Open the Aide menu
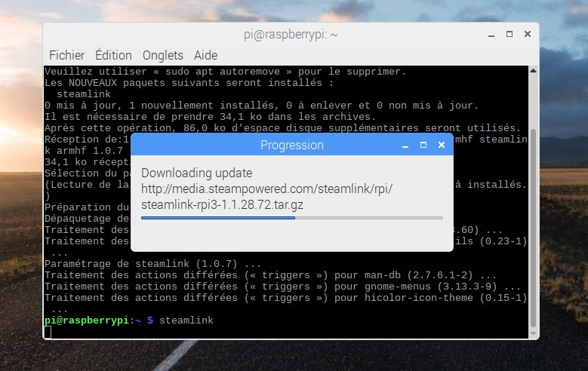The height and width of the screenshot is (371, 588). [x=205, y=55]
